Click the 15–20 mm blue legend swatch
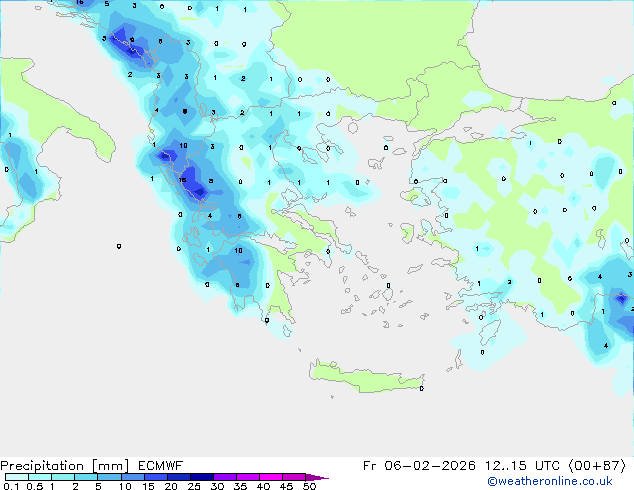Image resolution: width=634 pixels, height=490 pixels. point(156,477)
